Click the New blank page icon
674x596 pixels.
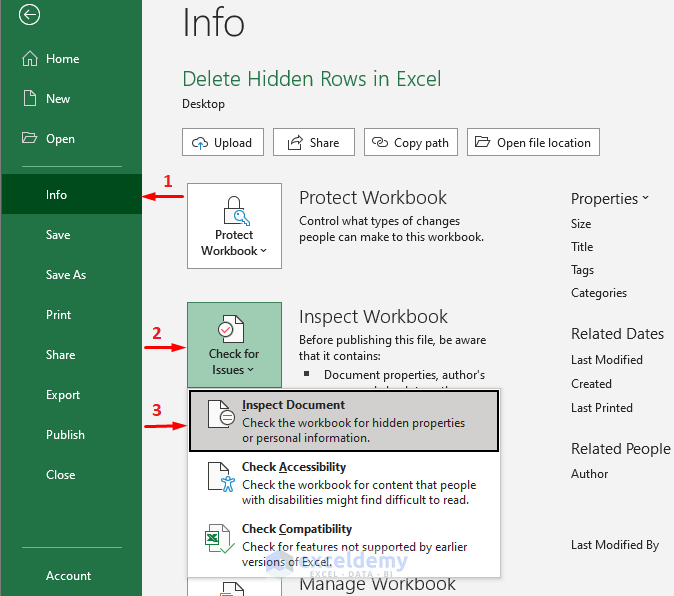(30, 98)
